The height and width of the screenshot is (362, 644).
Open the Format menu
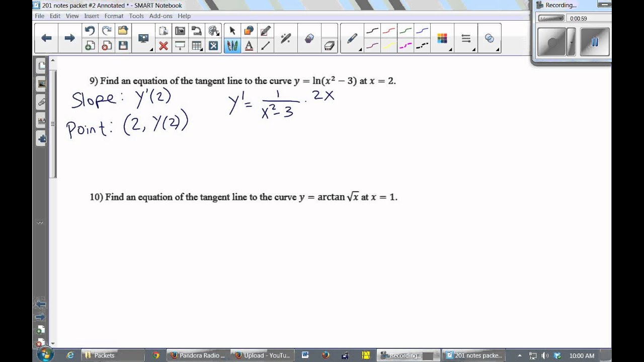(x=114, y=16)
